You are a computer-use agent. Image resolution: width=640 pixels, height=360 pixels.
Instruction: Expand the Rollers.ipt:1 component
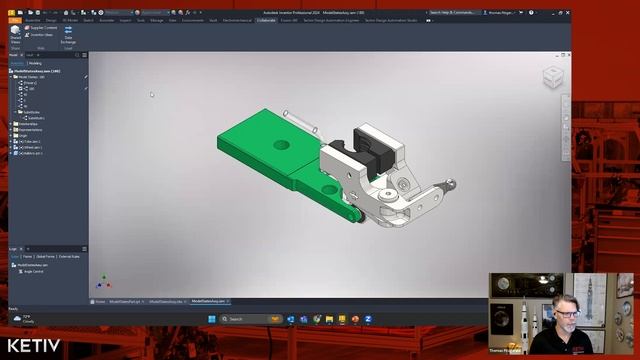[x=11, y=153]
